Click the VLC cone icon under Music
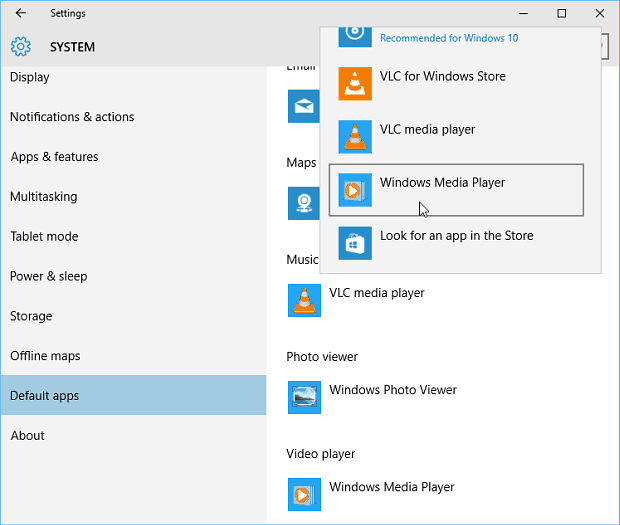Viewport: 620px width, 525px height. pyautogui.click(x=304, y=300)
